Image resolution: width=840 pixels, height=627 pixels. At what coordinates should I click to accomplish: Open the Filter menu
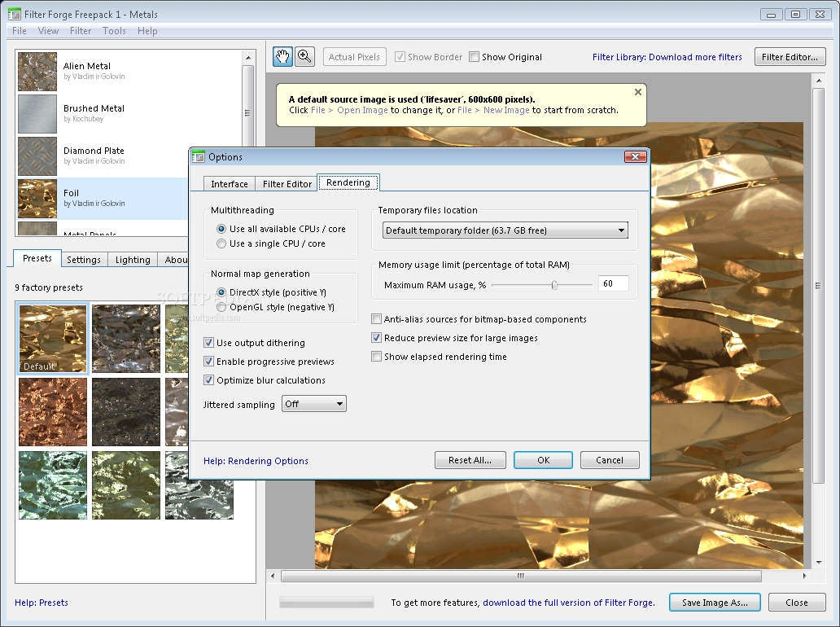81,31
